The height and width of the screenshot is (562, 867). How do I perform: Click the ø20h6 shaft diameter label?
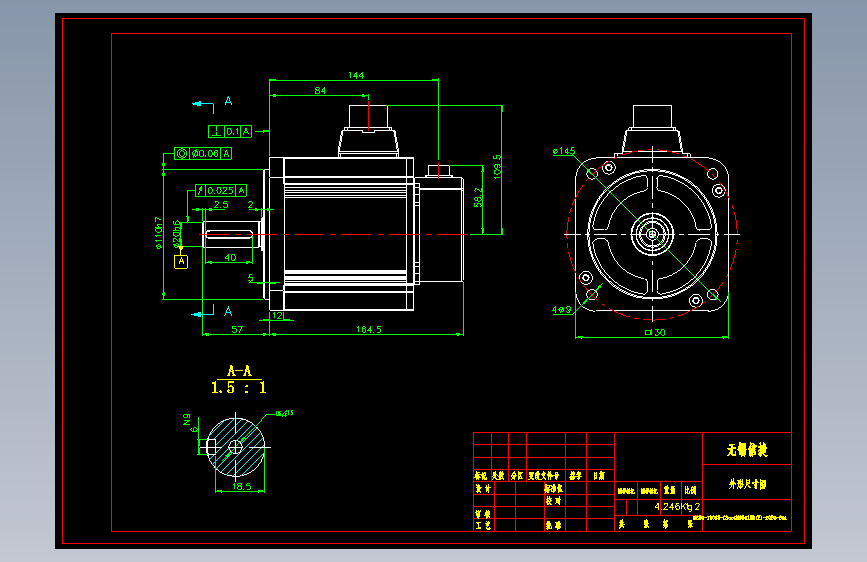click(177, 235)
